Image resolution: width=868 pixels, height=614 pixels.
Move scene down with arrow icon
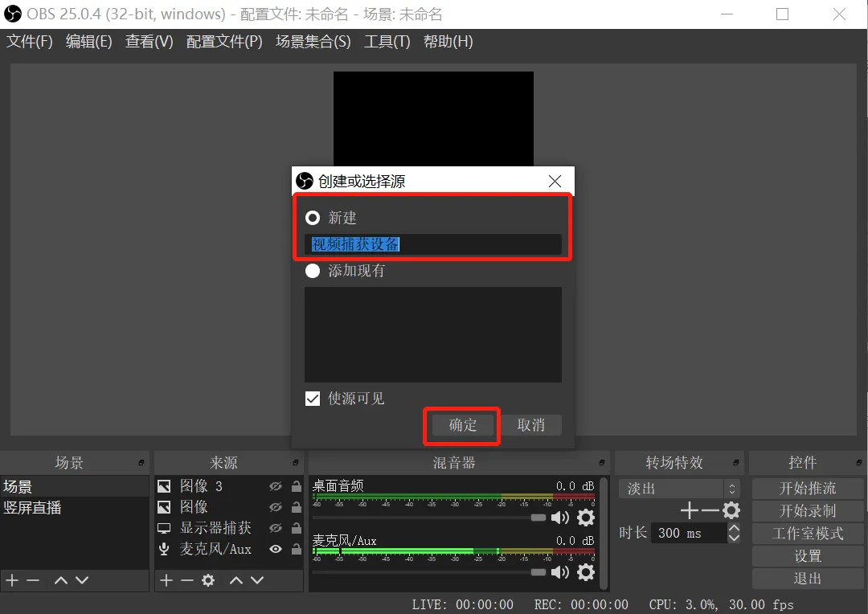[x=82, y=580]
